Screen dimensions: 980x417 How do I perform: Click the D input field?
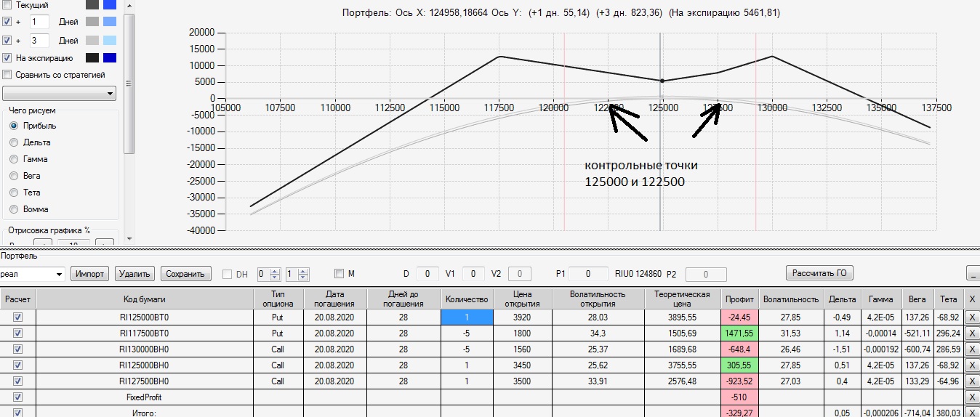click(x=427, y=274)
